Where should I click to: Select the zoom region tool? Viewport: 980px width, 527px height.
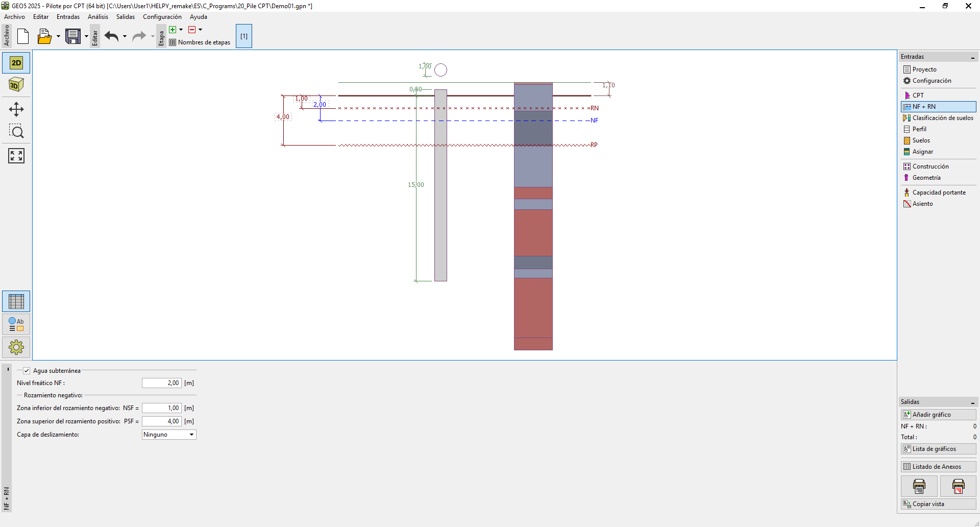16,132
